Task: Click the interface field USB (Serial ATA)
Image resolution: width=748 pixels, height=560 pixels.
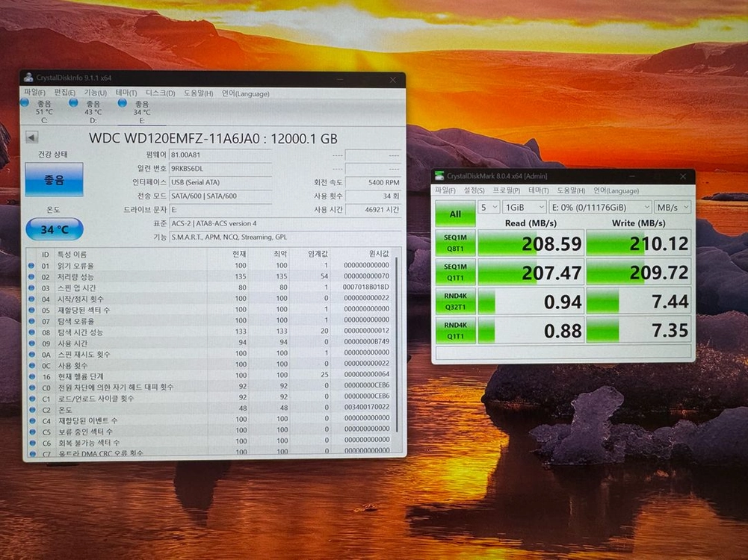Action: pos(220,182)
